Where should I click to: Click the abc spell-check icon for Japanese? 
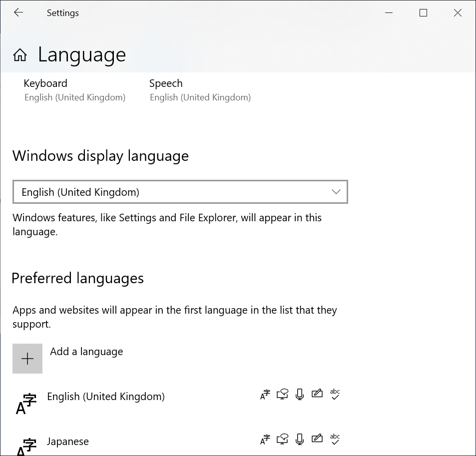(335, 439)
